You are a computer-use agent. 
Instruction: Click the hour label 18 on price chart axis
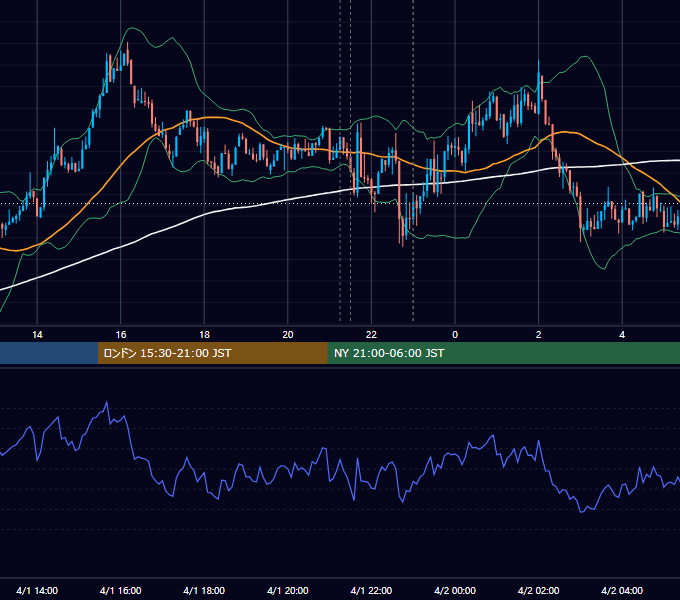tap(204, 335)
